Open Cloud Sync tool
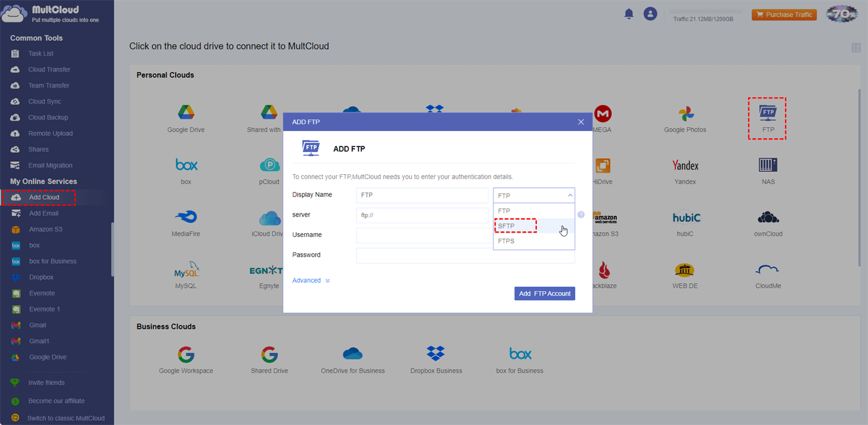 click(x=45, y=101)
